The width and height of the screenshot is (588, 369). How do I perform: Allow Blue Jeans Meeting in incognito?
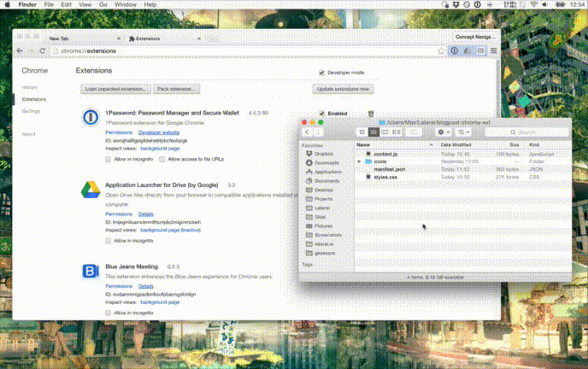click(x=108, y=313)
